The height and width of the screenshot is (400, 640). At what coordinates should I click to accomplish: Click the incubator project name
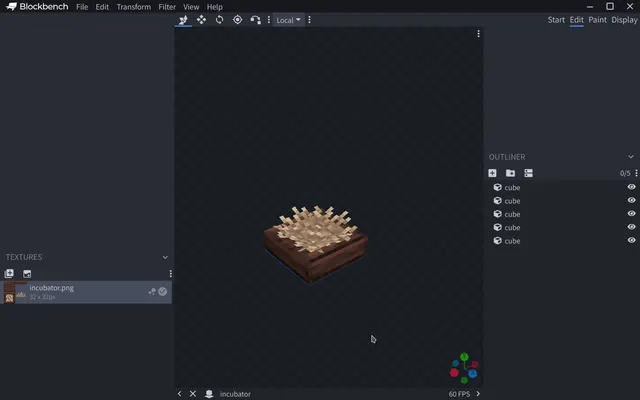coord(235,394)
